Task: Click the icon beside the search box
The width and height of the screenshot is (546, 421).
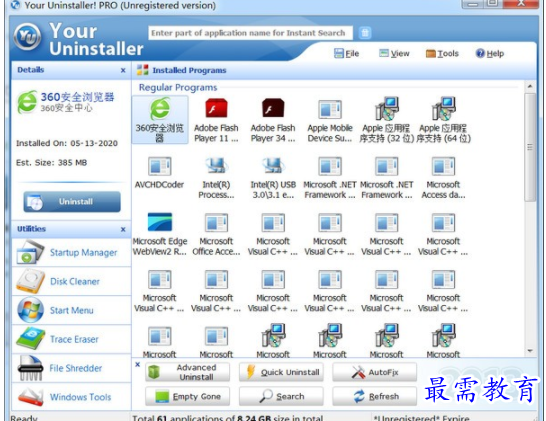Action: tap(365, 33)
